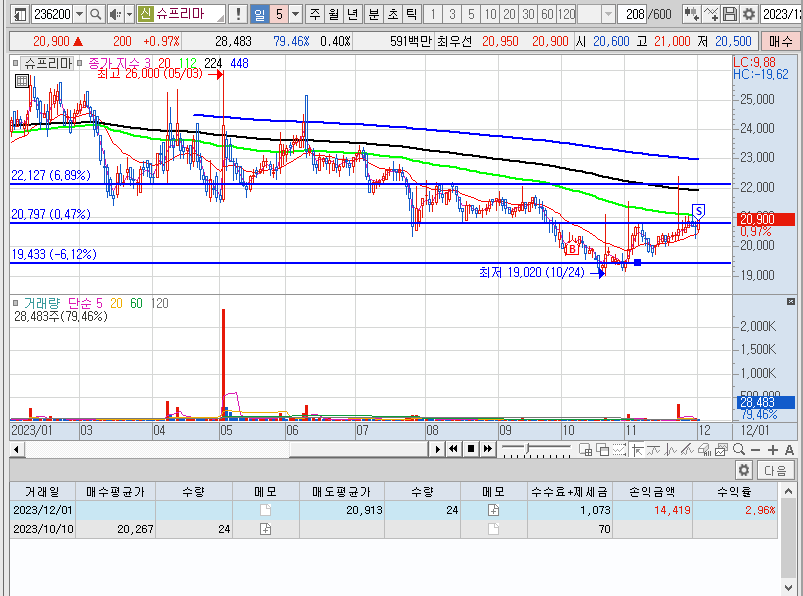Switch to 초 second period

click(x=393, y=14)
